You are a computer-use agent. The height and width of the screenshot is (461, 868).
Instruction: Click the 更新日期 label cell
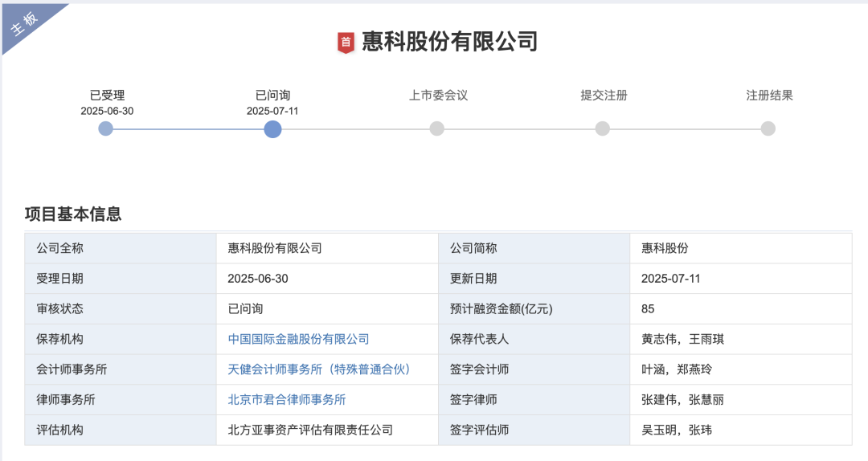534,279
